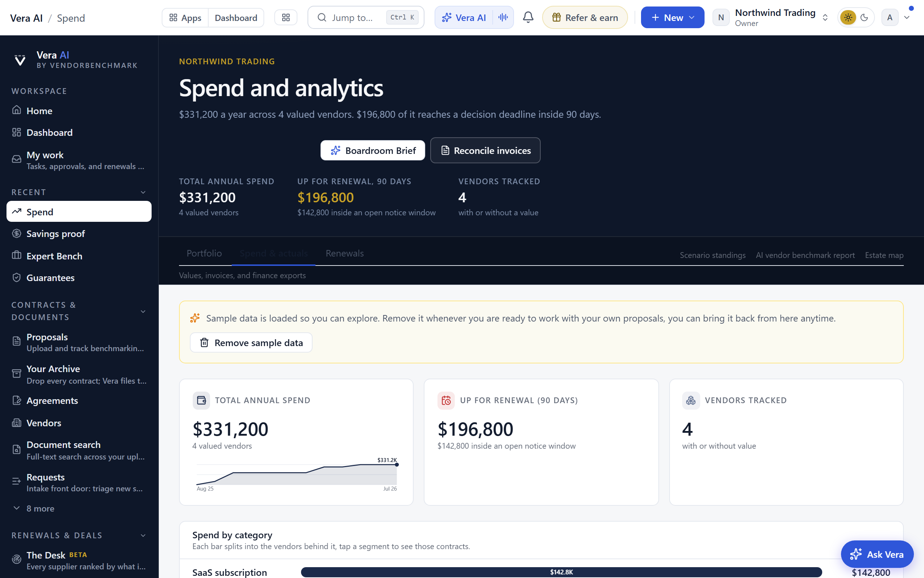Switch to the Portfolio tab
This screenshot has height=578, width=924.
(204, 253)
